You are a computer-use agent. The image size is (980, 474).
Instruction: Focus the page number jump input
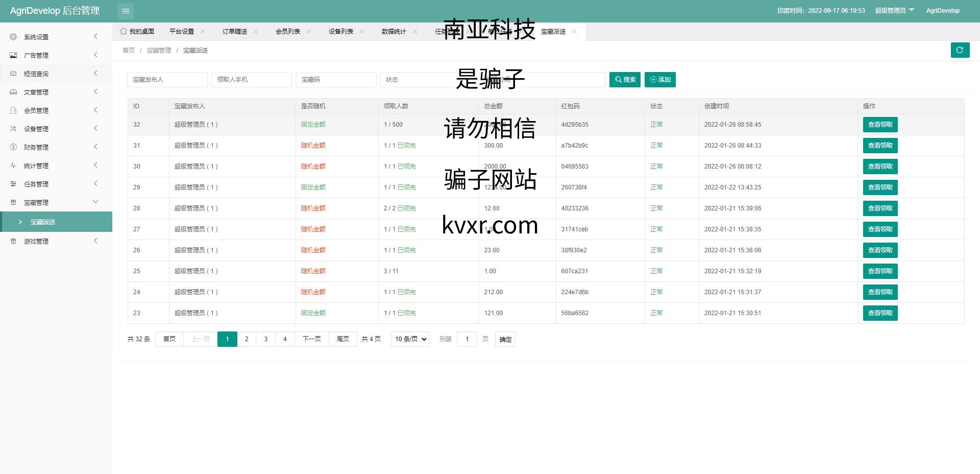coord(467,339)
